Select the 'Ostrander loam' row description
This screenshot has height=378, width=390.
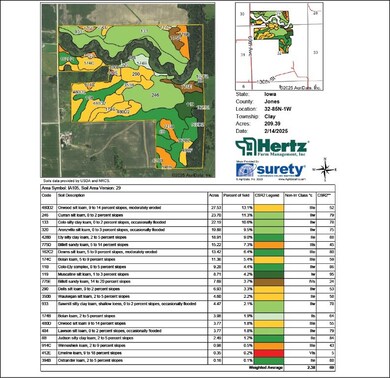coord(90,361)
